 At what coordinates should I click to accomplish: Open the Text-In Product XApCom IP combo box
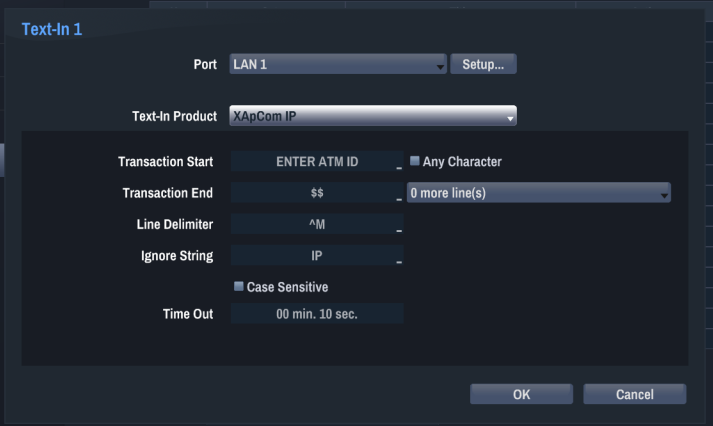click(x=373, y=115)
